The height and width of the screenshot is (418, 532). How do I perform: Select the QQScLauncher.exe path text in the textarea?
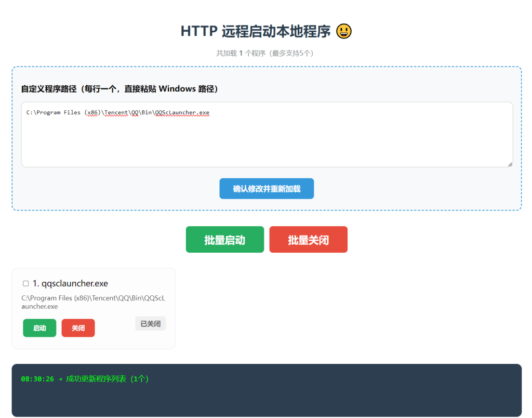(117, 112)
